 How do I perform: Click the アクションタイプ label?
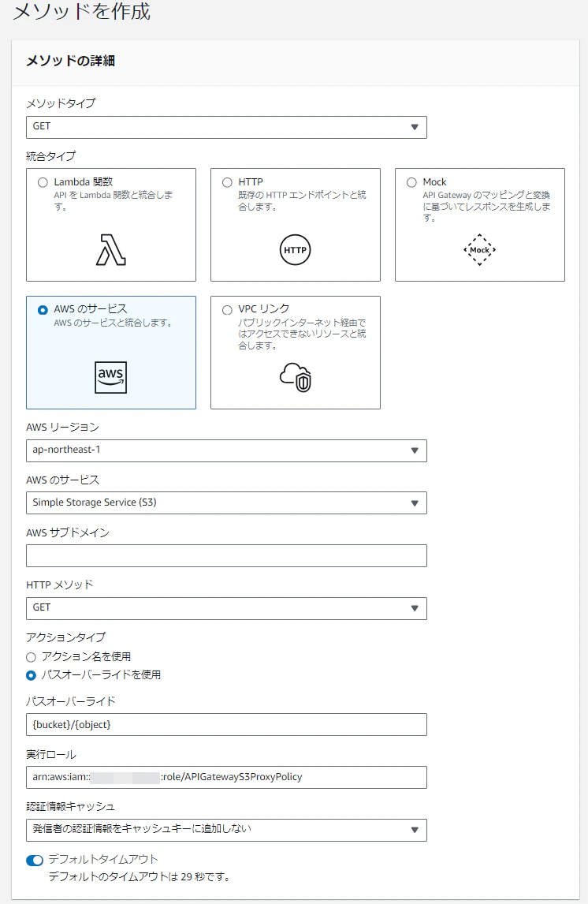pyautogui.click(x=65, y=637)
